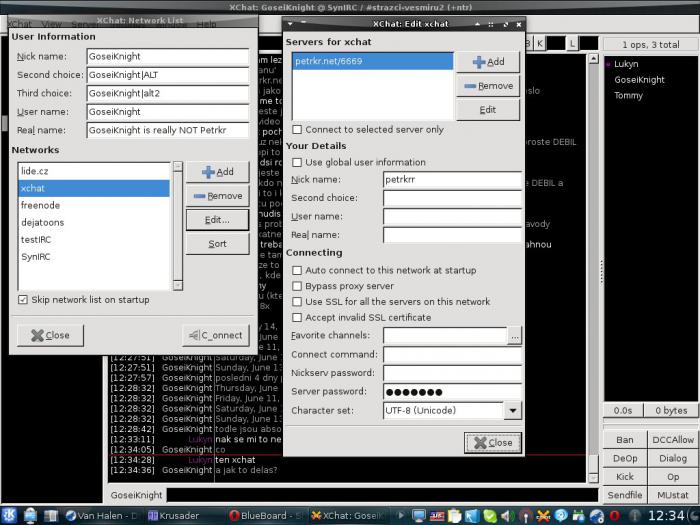The image size is (700, 525).
Task: Enable Auto connect to this network at startup
Action: [x=297, y=270]
